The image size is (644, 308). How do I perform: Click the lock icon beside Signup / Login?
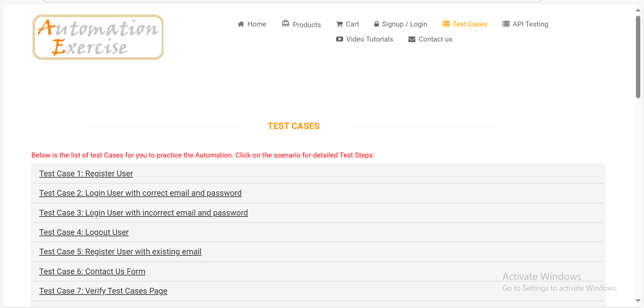point(376,24)
